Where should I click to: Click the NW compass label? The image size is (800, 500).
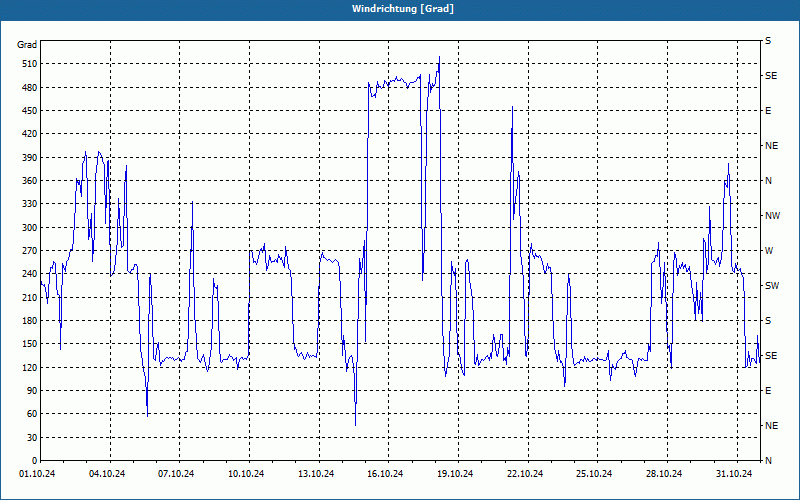point(772,216)
